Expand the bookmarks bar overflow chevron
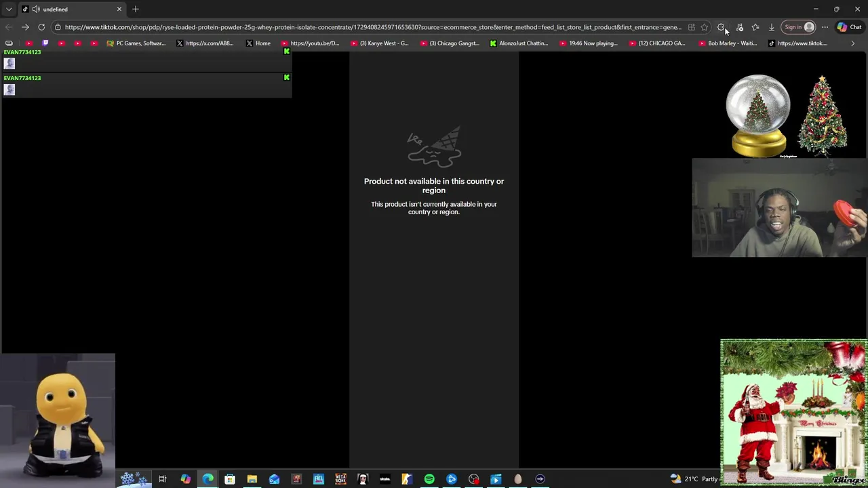868x488 pixels. pyautogui.click(x=853, y=43)
